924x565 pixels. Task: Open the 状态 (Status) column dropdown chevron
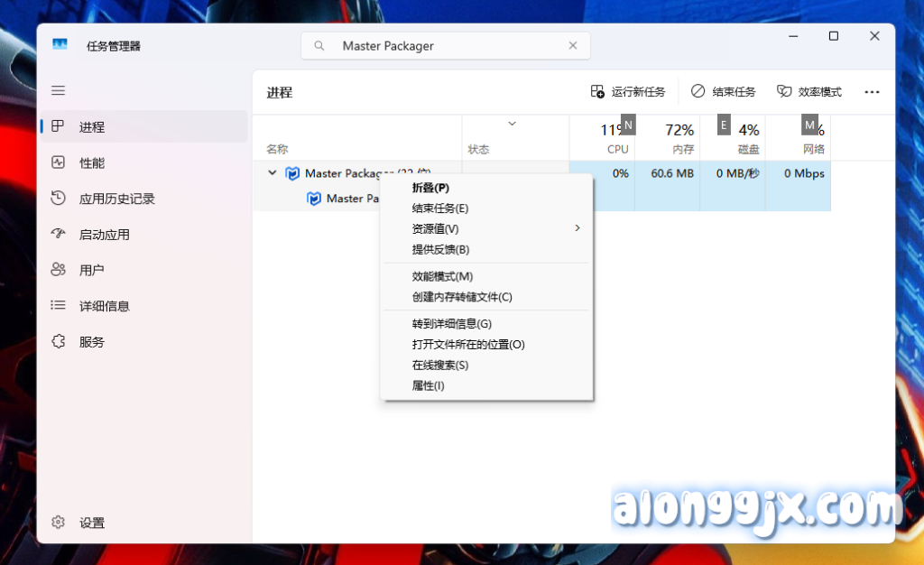tap(513, 124)
